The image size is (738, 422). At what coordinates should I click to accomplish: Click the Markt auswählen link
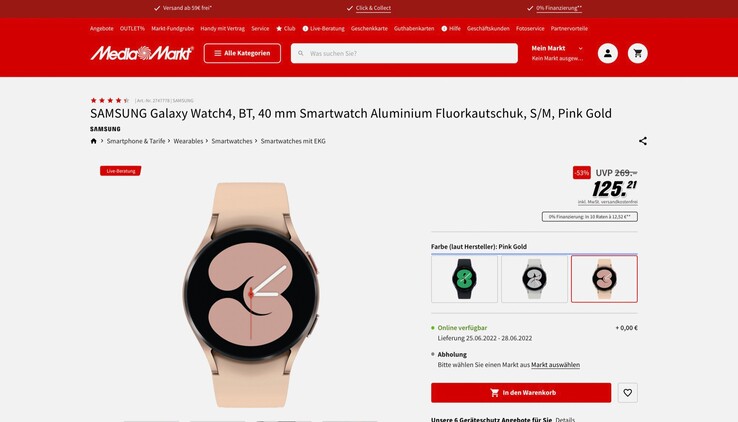[555, 365]
